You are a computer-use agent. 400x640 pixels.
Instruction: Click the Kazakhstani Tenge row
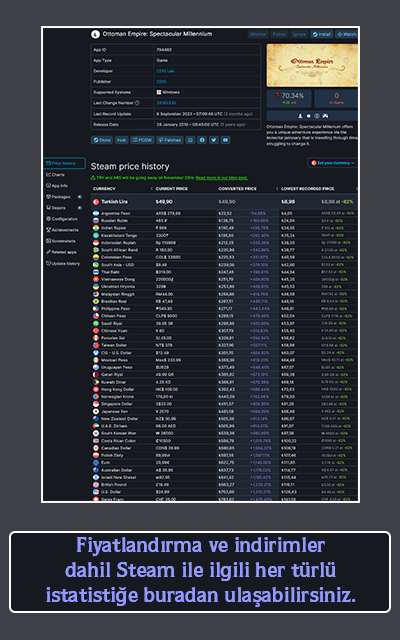point(224,235)
